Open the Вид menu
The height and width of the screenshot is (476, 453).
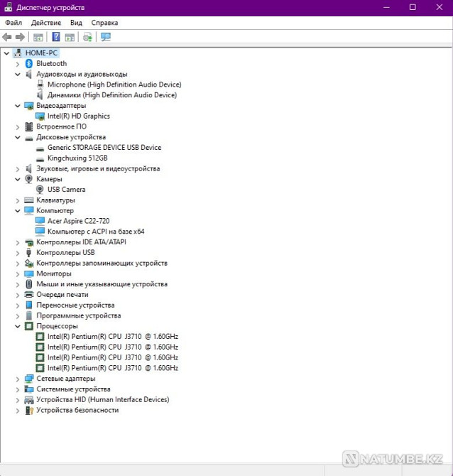pyautogui.click(x=76, y=23)
